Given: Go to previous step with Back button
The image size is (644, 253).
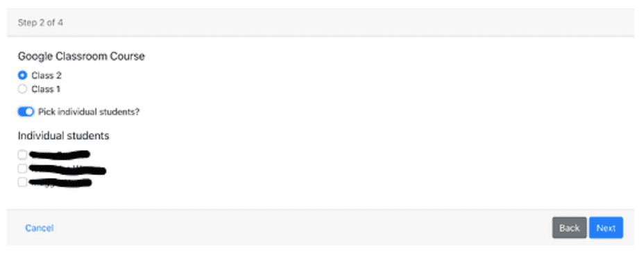Looking at the screenshot, I should click(x=569, y=228).
